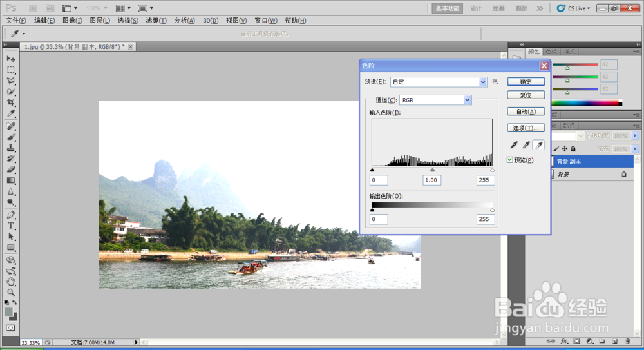Select the Rectangle shape tool

tap(11, 247)
